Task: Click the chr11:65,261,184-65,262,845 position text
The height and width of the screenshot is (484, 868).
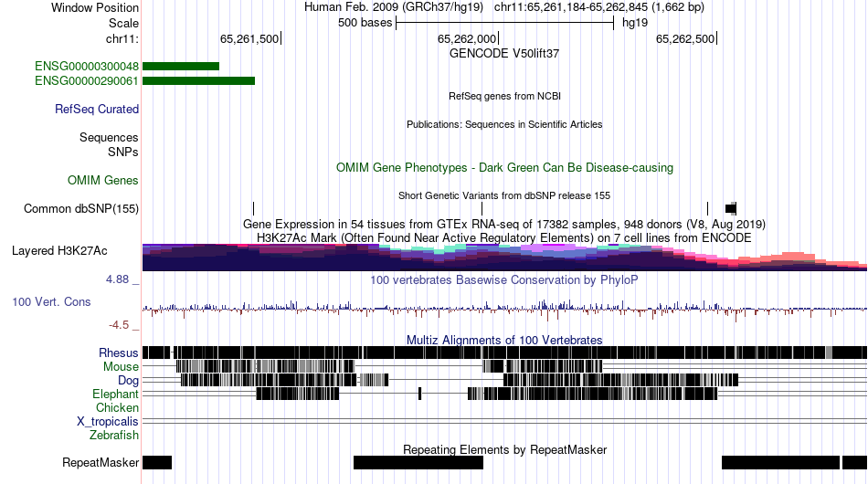Action: click(x=599, y=7)
